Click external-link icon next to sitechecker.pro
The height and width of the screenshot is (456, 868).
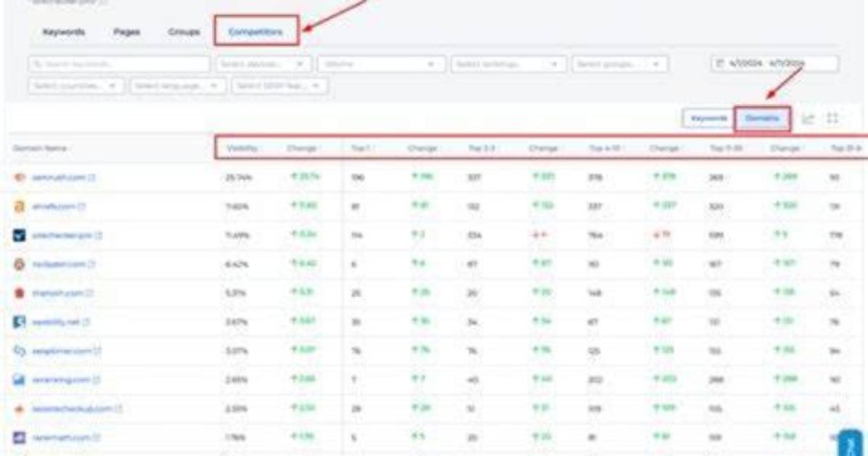99,235
